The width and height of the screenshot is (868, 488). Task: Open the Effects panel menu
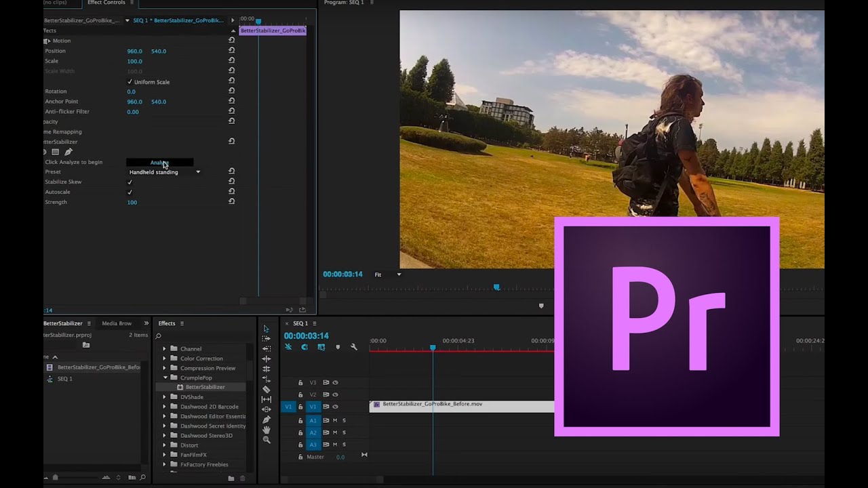[x=182, y=323]
